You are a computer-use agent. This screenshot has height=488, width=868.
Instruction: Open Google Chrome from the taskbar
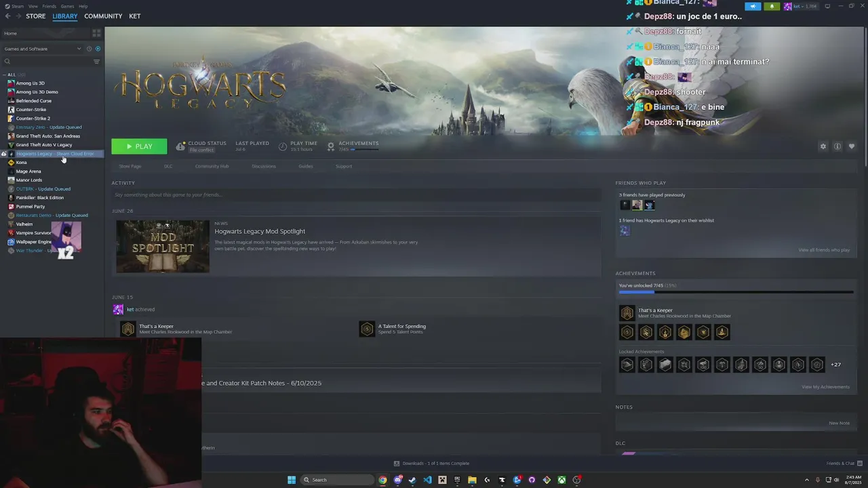pyautogui.click(x=382, y=480)
